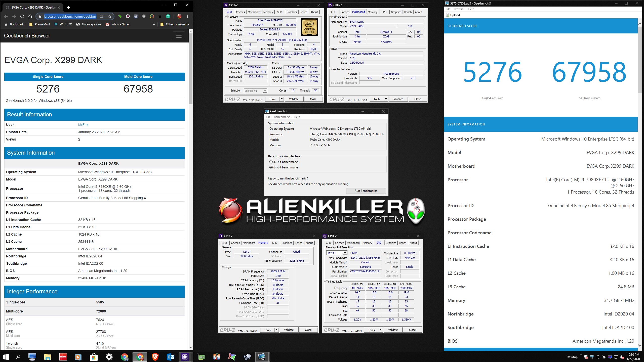Switch to CPU-Z via its taskbar icon

(185, 357)
